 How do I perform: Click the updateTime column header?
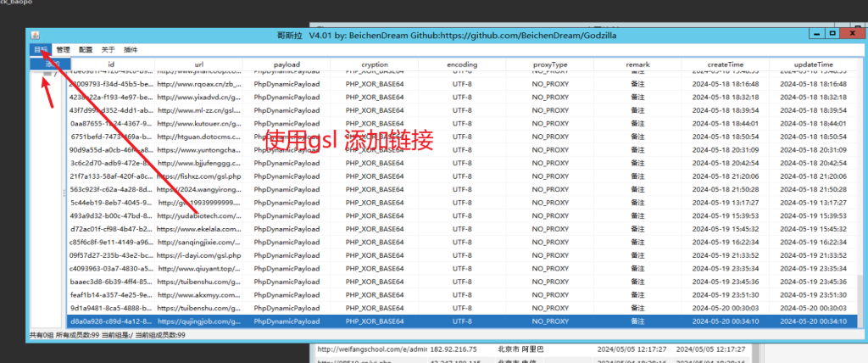[x=812, y=64]
